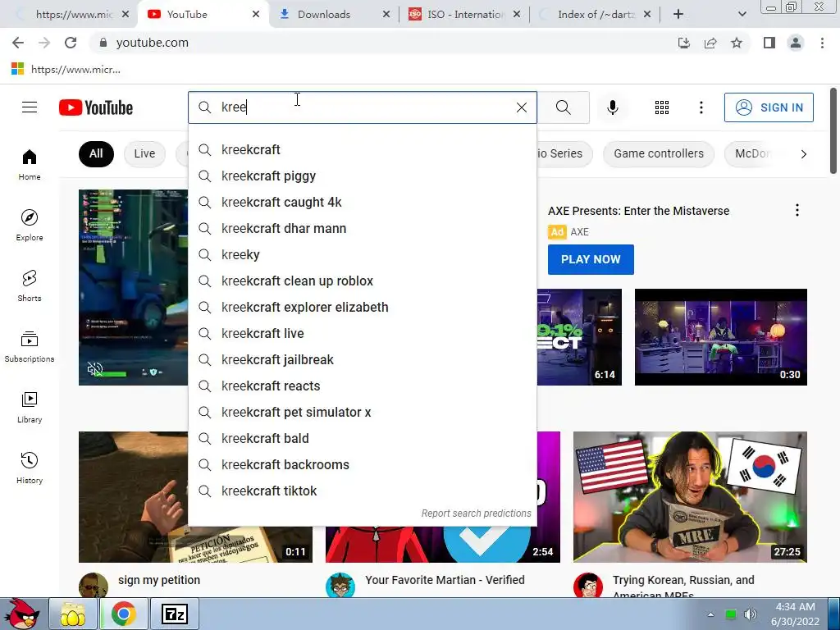Select the Game controllers filter chip
840x630 pixels.
click(x=659, y=153)
